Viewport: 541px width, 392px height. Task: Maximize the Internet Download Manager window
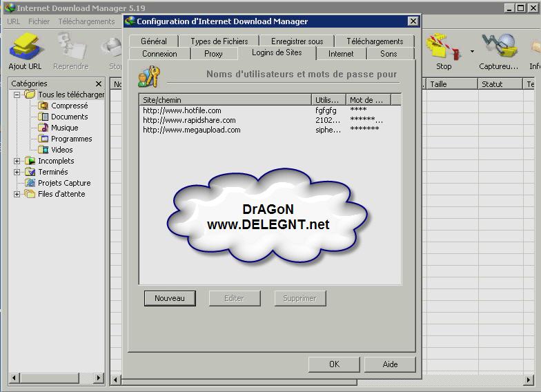pyautogui.click(x=522, y=8)
